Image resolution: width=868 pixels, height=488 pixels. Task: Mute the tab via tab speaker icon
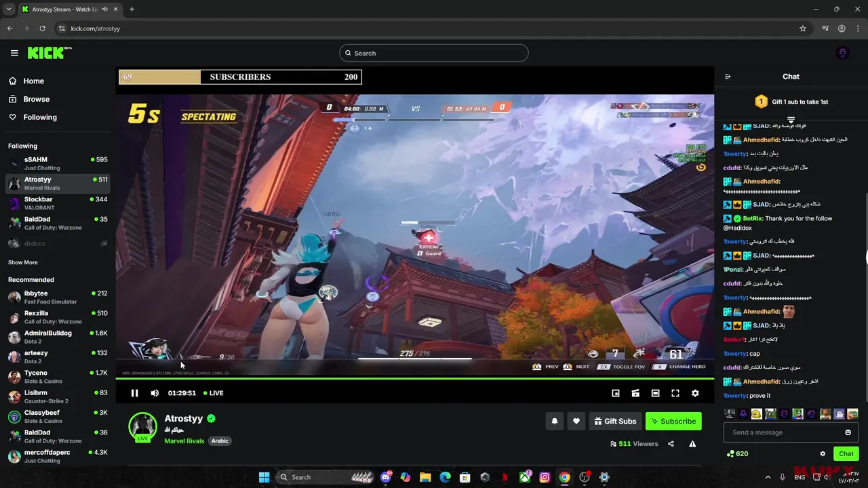point(104,9)
